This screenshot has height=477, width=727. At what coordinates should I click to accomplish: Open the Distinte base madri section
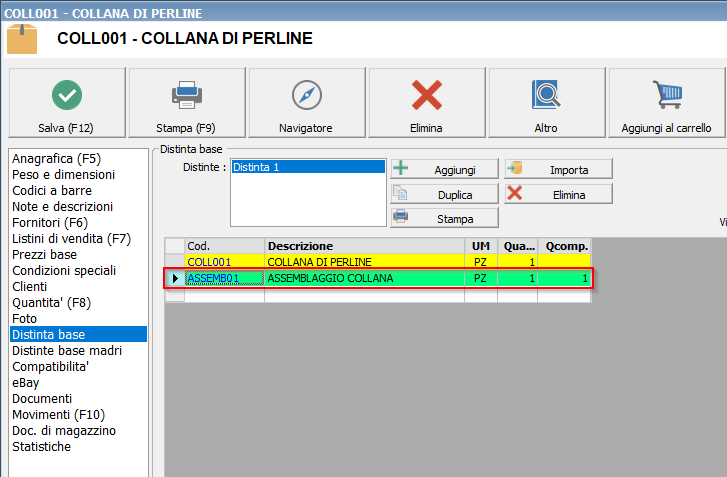click(x=67, y=350)
